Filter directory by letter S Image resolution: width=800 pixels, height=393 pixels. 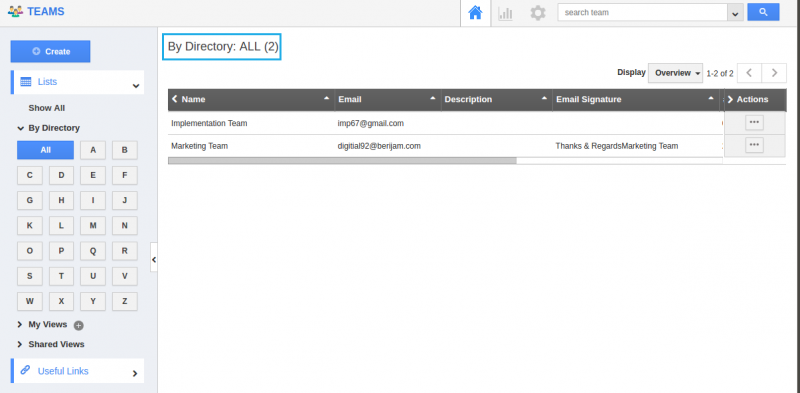pos(30,276)
